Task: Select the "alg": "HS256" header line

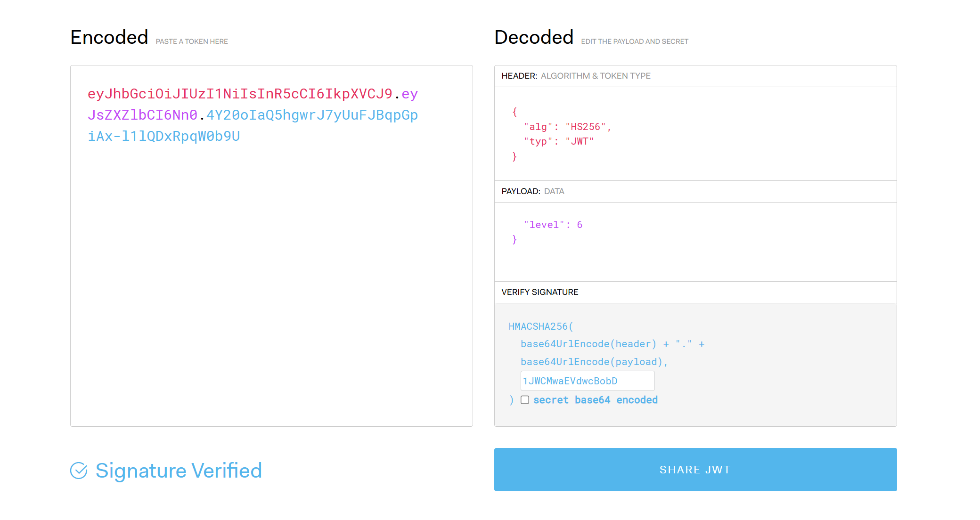Action: pyautogui.click(x=567, y=127)
